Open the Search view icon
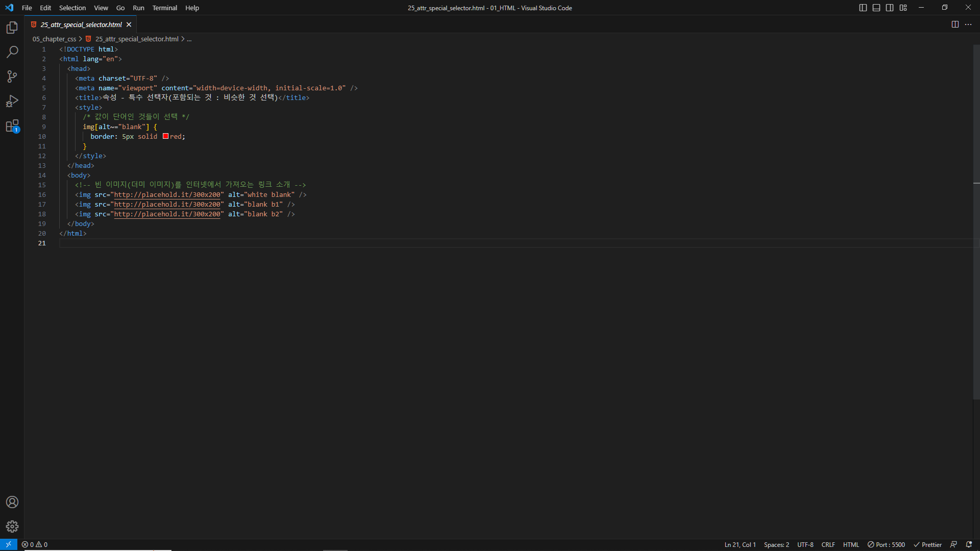Viewport: 980px width, 551px height. click(x=12, y=52)
